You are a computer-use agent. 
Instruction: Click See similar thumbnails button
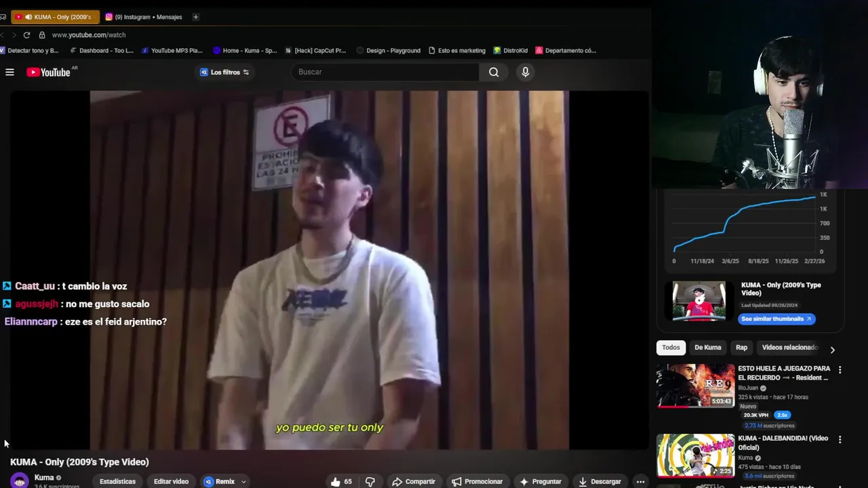click(x=776, y=319)
